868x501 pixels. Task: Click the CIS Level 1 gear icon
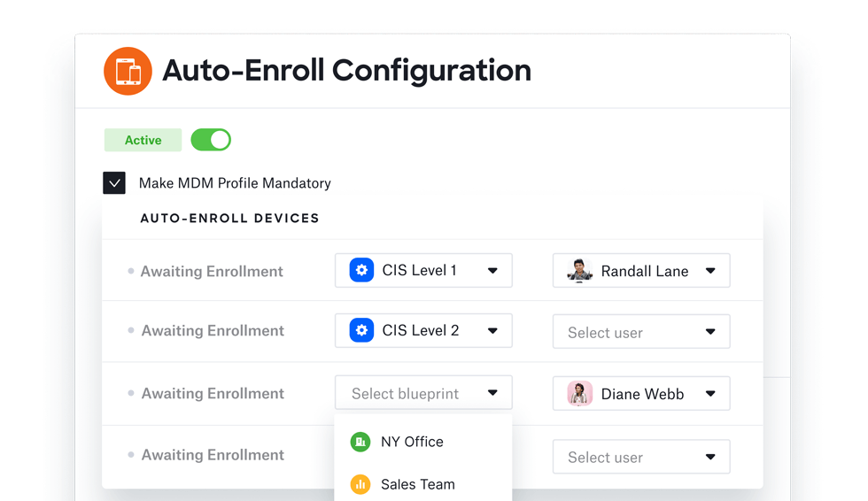[361, 271]
